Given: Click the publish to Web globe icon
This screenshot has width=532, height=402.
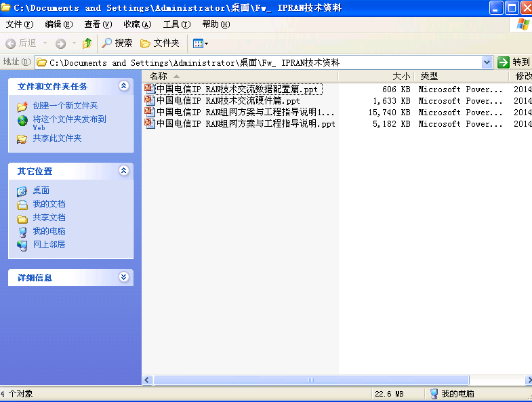Looking at the screenshot, I should click(22, 121).
